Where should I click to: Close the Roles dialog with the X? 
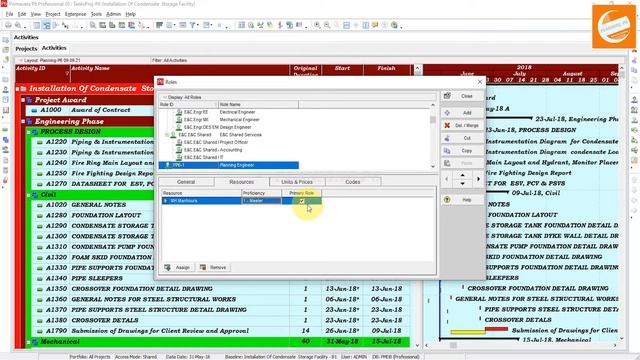coord(480,82)
